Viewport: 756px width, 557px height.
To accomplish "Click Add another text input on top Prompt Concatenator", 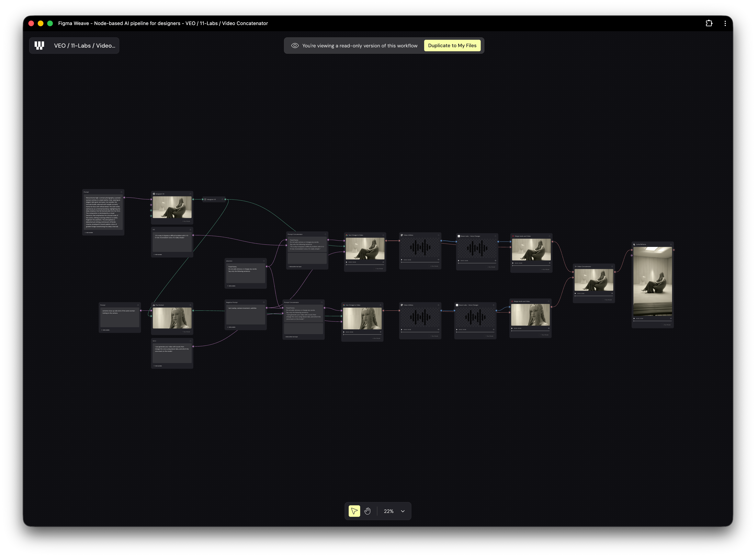I will point(295,267).
